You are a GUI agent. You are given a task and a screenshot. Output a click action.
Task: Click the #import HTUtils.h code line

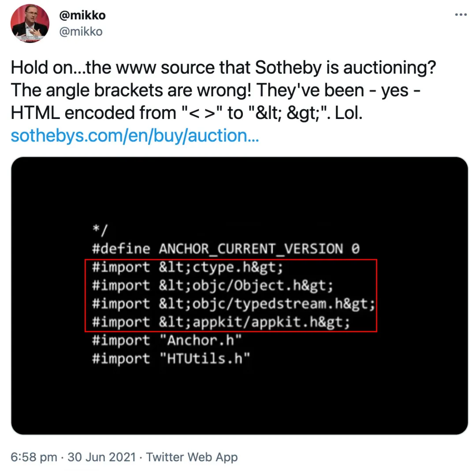click(170, 358)
